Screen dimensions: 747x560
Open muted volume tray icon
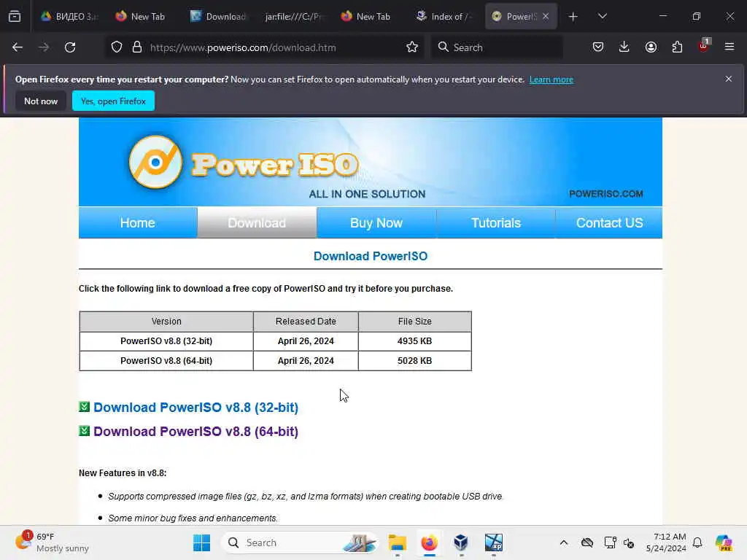629,542
